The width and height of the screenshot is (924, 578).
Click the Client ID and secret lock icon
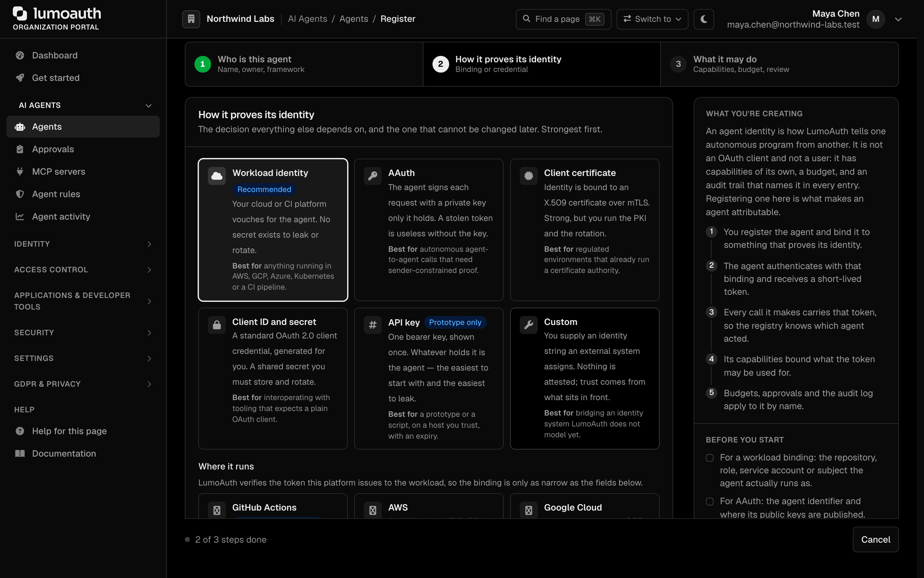click(217, 325)
